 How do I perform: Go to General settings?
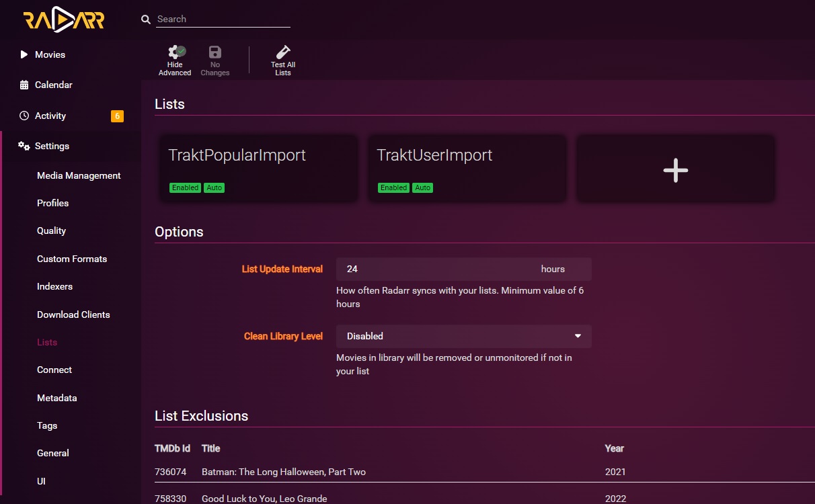click(x=53, y=453)
